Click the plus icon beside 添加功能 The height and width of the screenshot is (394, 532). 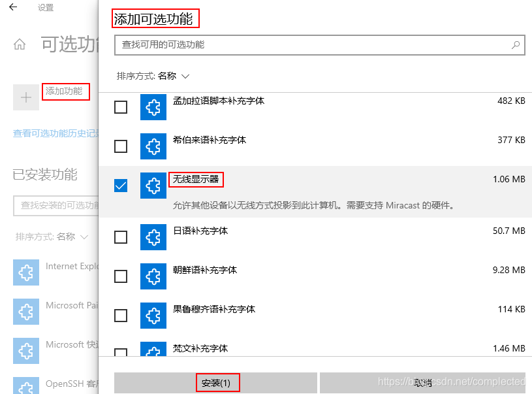(25, 97)
